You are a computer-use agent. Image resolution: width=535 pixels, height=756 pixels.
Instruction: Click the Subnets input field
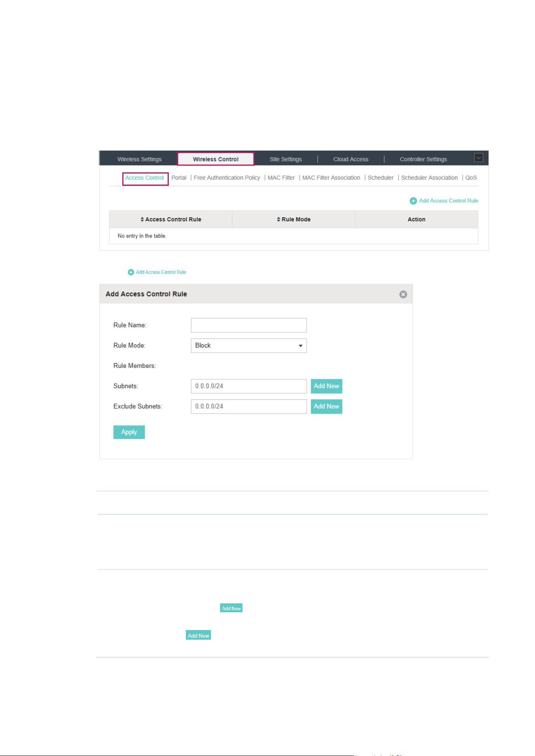249,386
